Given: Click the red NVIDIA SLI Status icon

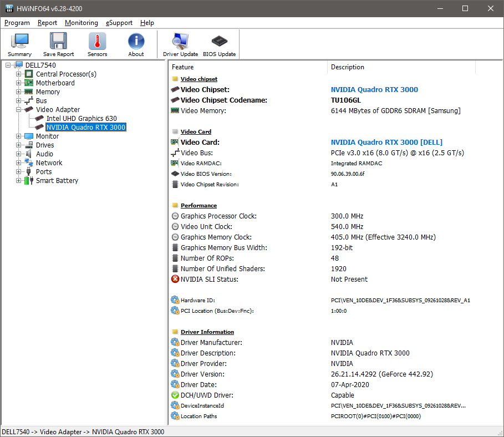Looking at the screenshot, I should (x=175, y=279).
